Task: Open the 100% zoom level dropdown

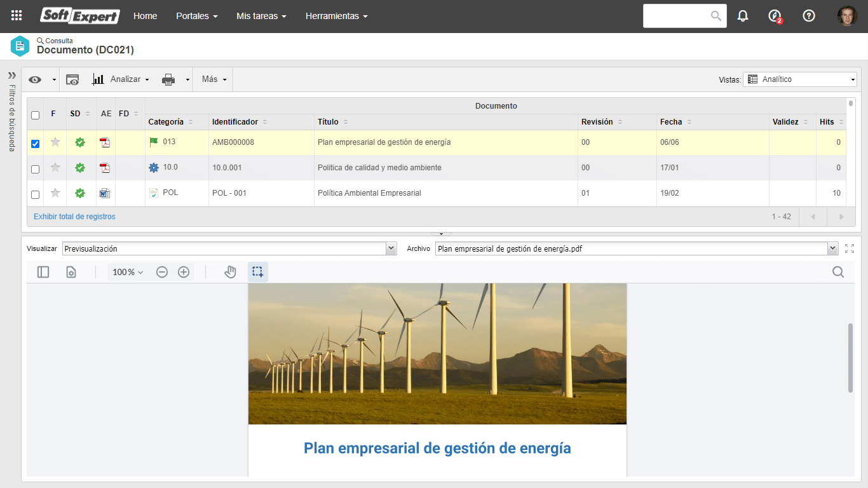Action: click(128, 272)
